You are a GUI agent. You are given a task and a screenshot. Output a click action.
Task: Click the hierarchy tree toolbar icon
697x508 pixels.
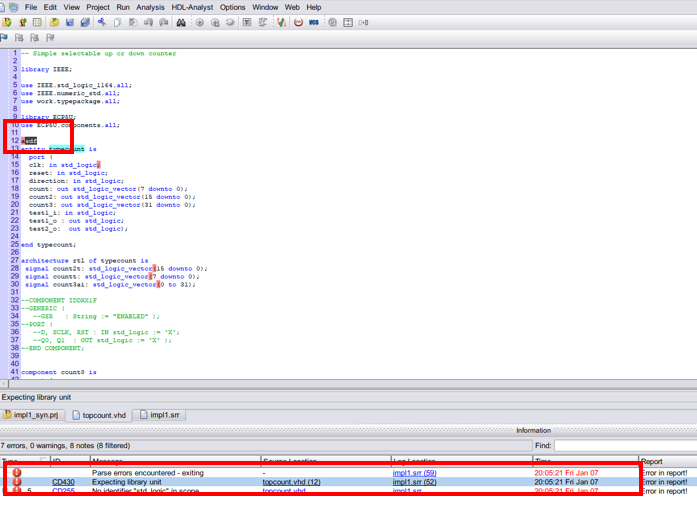(x=263, y=22)
